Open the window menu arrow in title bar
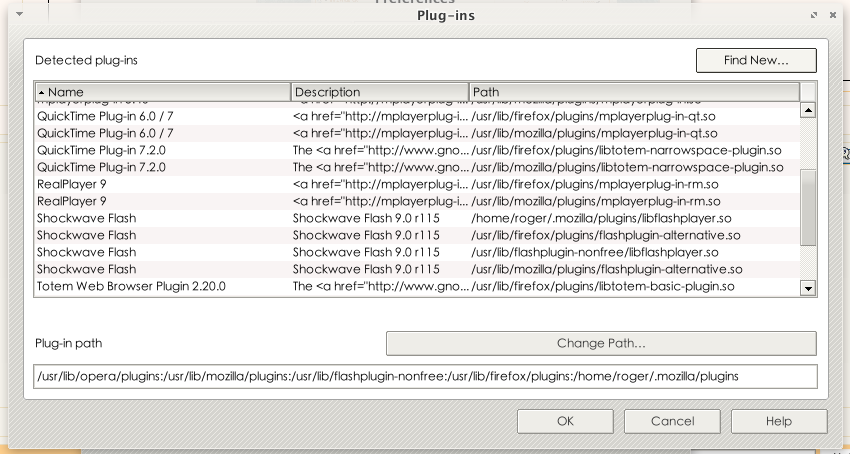This screenshot has width=850, height=454. (20, 15)
